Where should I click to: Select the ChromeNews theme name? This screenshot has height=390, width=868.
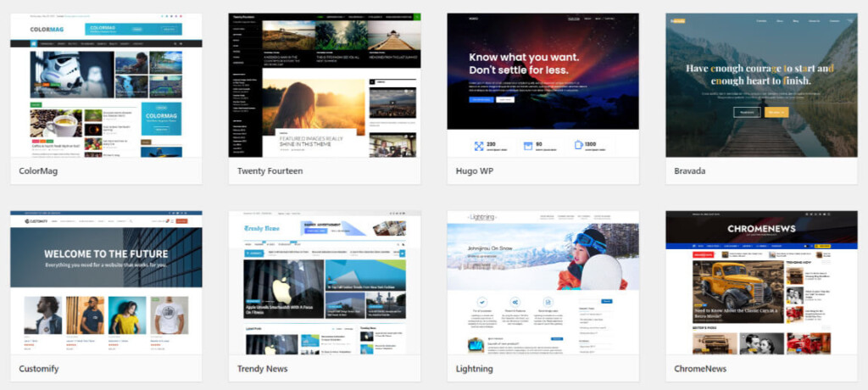(x=699, y=369)
